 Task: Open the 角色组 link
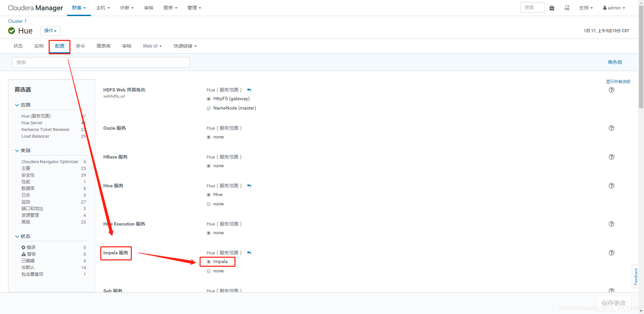coord(615,62)
